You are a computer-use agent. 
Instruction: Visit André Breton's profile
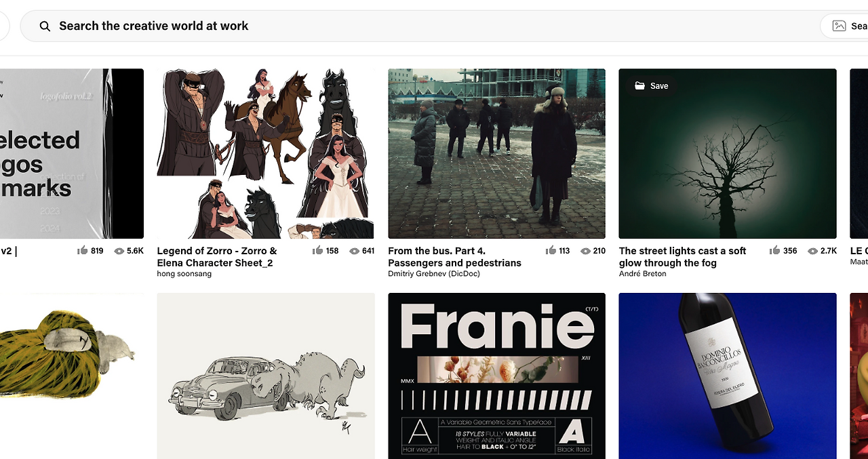point(643,274)
